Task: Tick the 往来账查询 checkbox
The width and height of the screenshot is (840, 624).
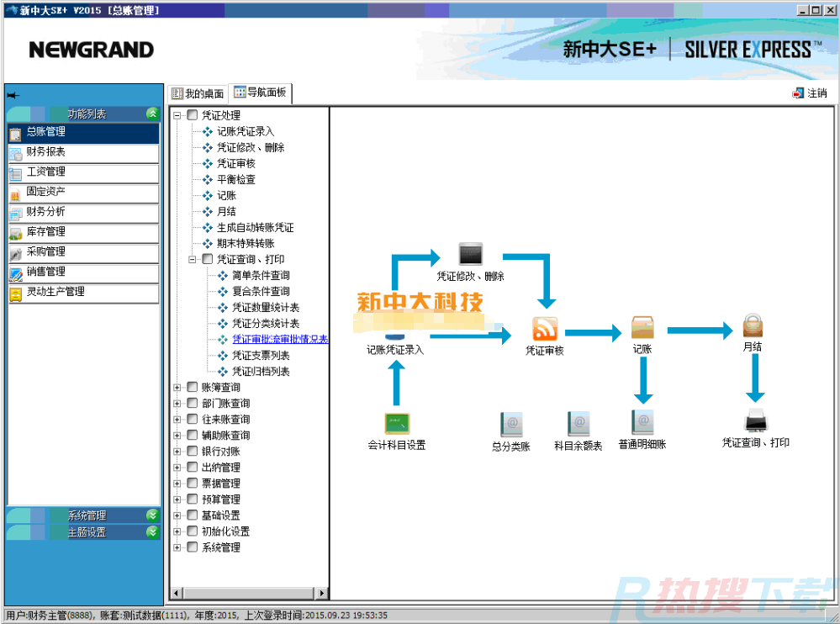Action: coord(193,420)
